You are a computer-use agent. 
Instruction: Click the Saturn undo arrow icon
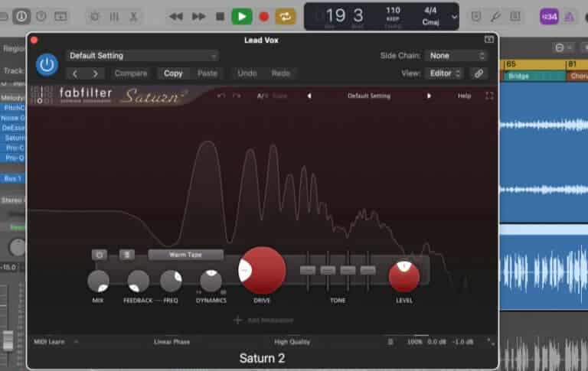[221, 96]
